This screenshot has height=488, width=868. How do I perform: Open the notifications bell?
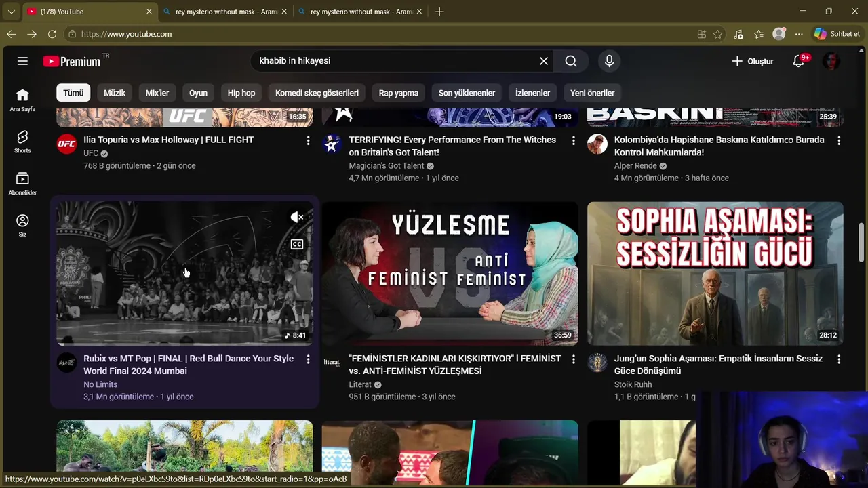(799, 61)
